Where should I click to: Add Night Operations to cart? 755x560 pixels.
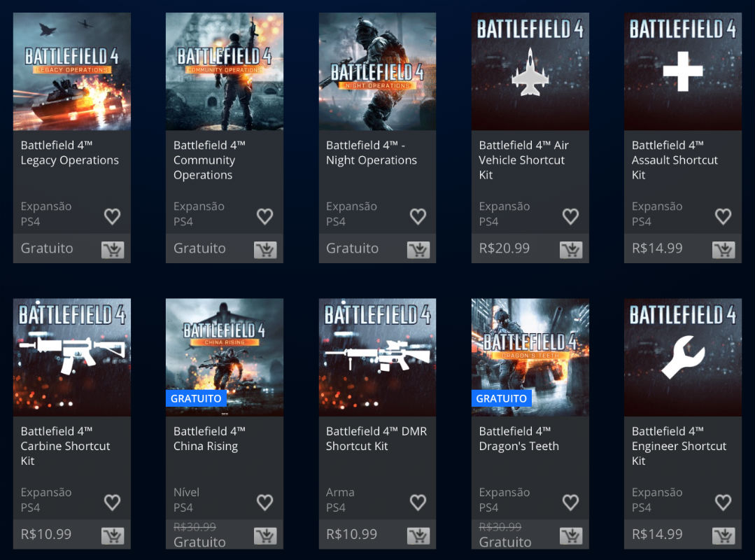(418, 249)
